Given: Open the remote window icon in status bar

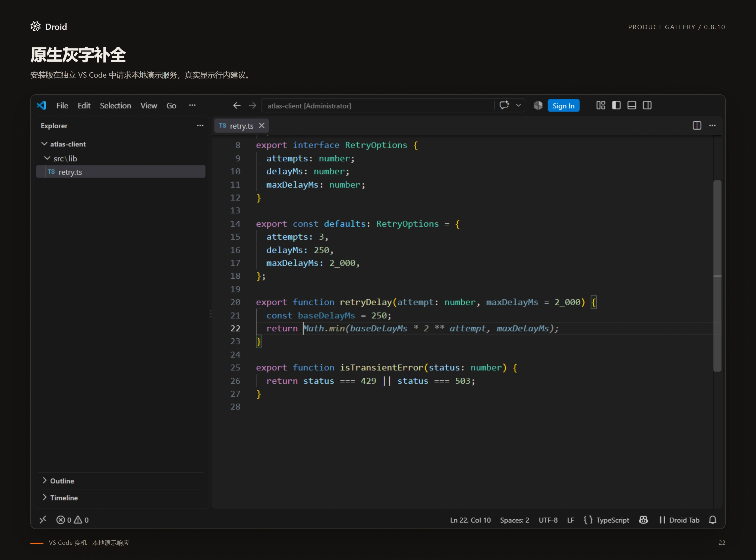Looking at the screenshot, I should [43, 520].
